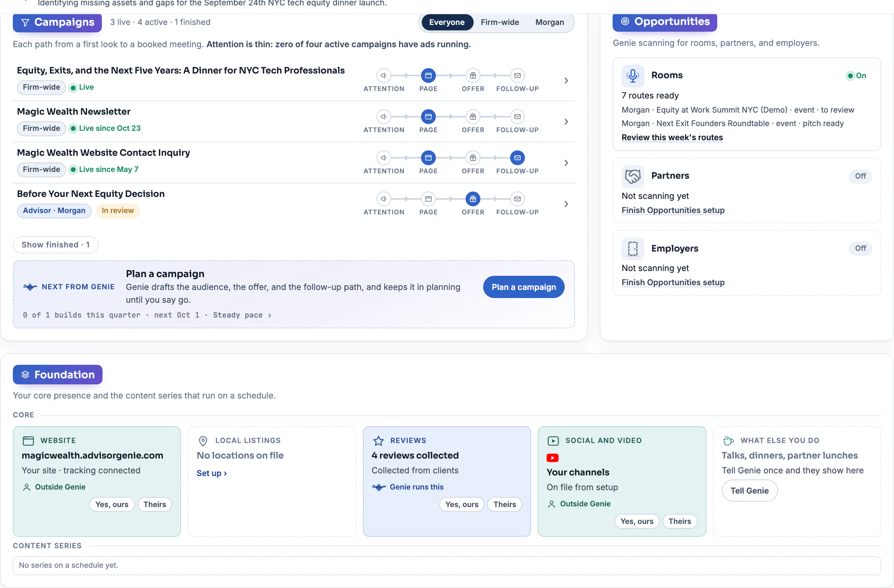Screen dimensions: 894x588
Task: Click the Partners handshake icon
Action: click(633, 176)
